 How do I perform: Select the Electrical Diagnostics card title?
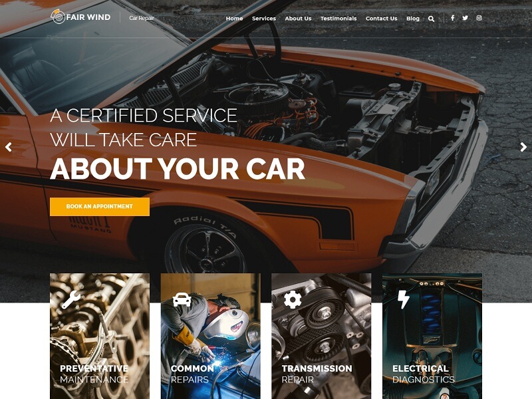[x=424, y=374]
